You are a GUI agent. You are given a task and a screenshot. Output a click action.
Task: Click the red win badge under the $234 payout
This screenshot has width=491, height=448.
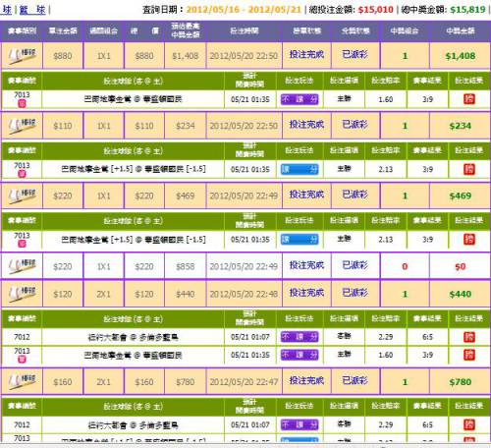[x=469, y=169]
